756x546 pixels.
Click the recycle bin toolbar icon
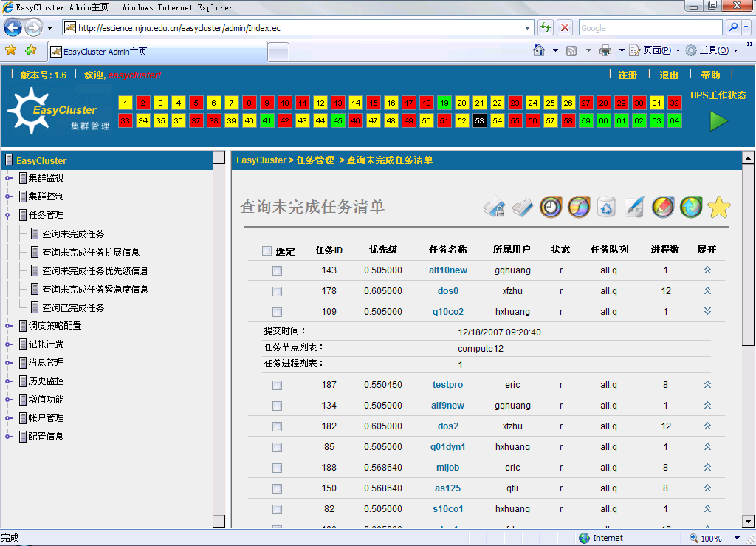tap(606, 207)
